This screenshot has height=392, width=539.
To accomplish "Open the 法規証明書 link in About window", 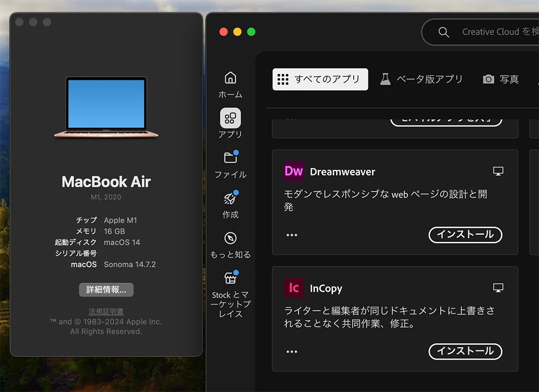I will tap(106, 311).
